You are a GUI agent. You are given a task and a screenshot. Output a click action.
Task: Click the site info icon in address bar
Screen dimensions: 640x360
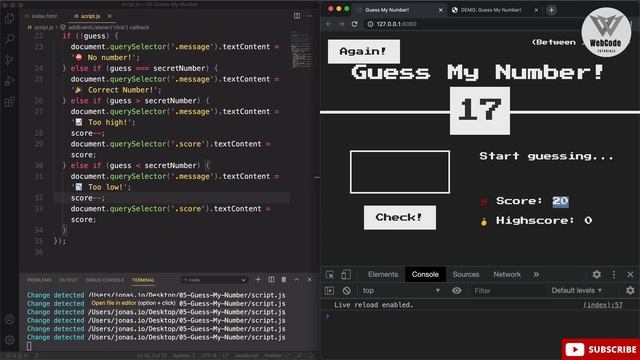tap(370, 24)
